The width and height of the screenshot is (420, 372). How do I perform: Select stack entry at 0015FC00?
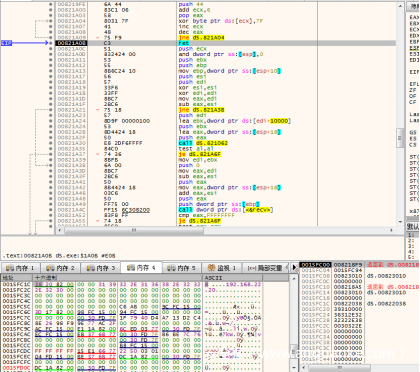[x=359, y=265]
